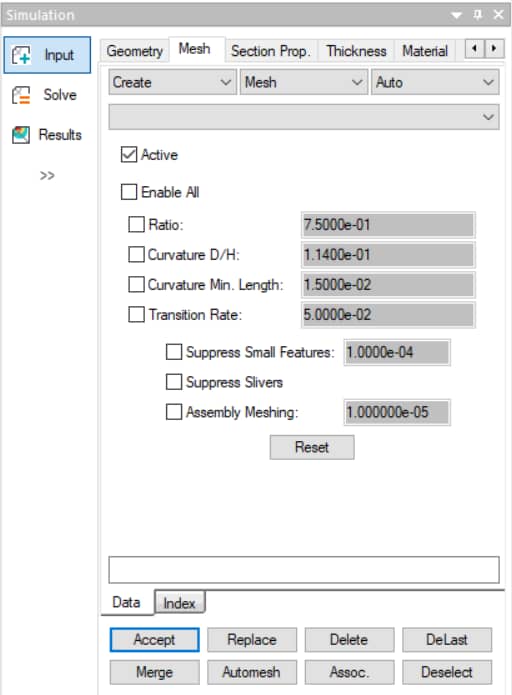
Task: Expand sidebar with the double chevron
Action: [x=47, y=176]
